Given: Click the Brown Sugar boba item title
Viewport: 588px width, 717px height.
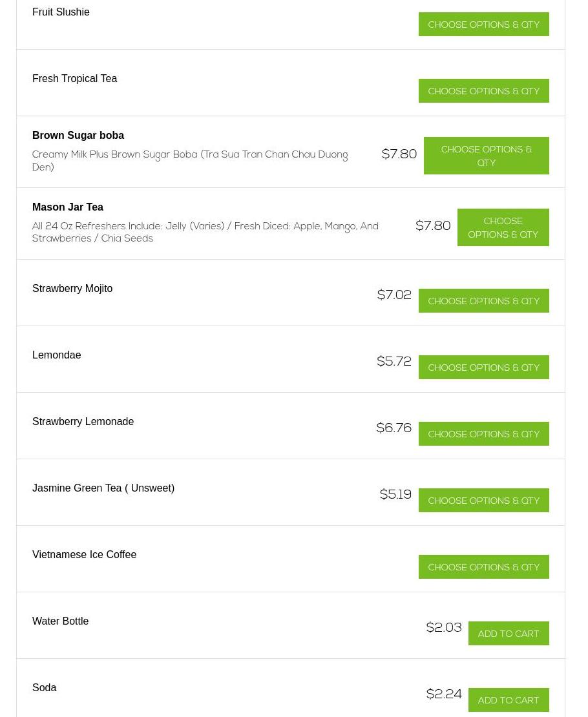Looking at the screenshot, I should click(x=78, y=135).
